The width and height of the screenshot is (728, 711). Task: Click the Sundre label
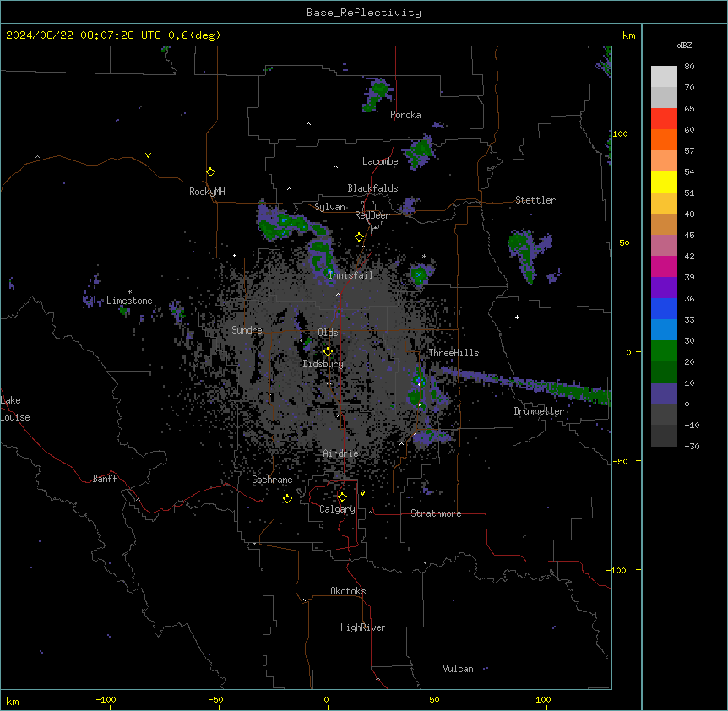point(247,330)
